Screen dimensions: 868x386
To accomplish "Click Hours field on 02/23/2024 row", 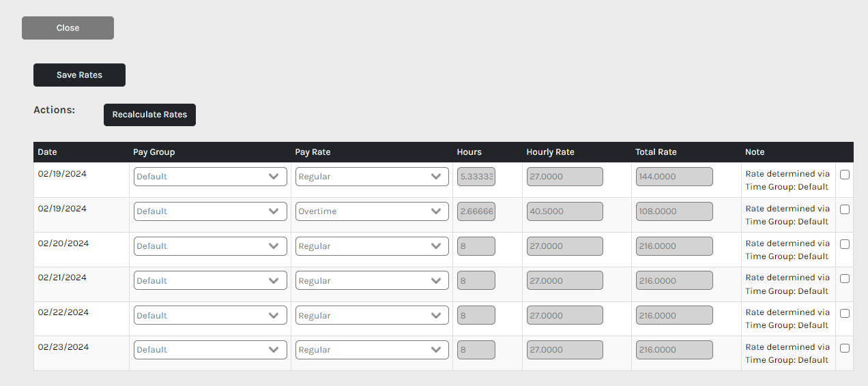I will coord(476,350).
